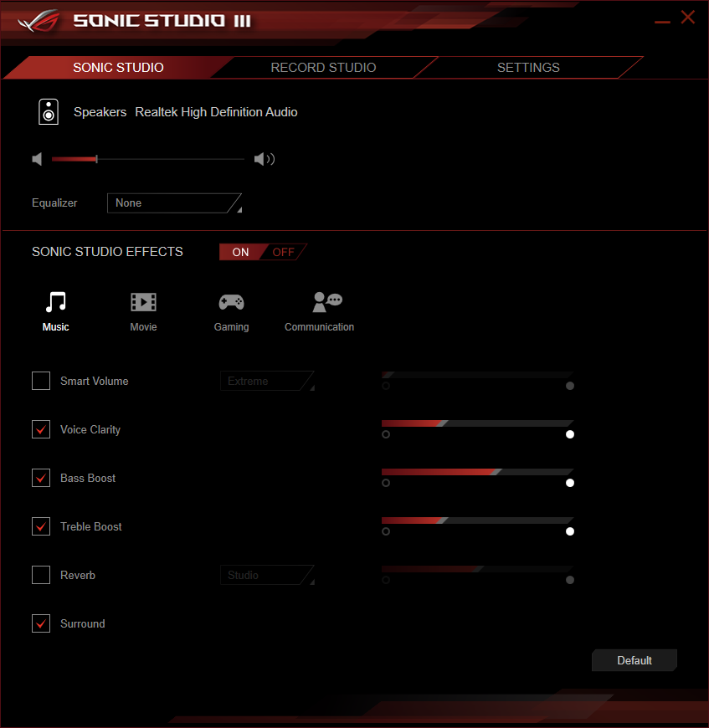Open the Smart Volume Extreme dropdown

tap(267, 381)
